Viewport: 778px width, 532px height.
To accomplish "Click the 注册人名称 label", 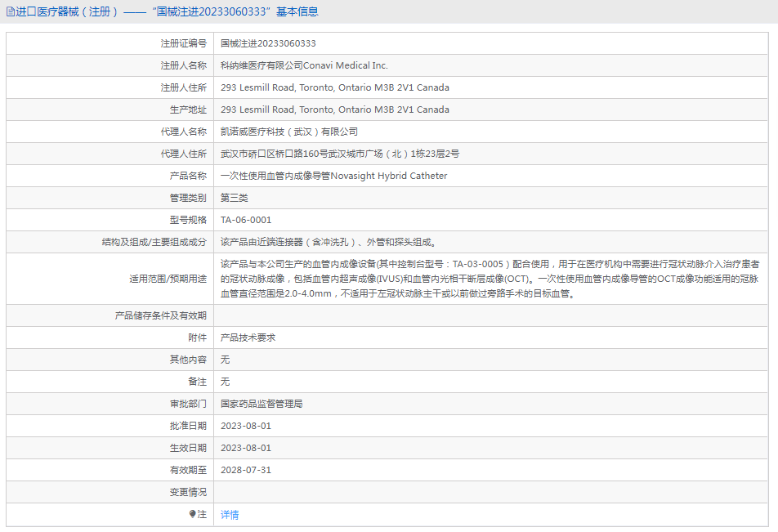I will click(184, 65).
